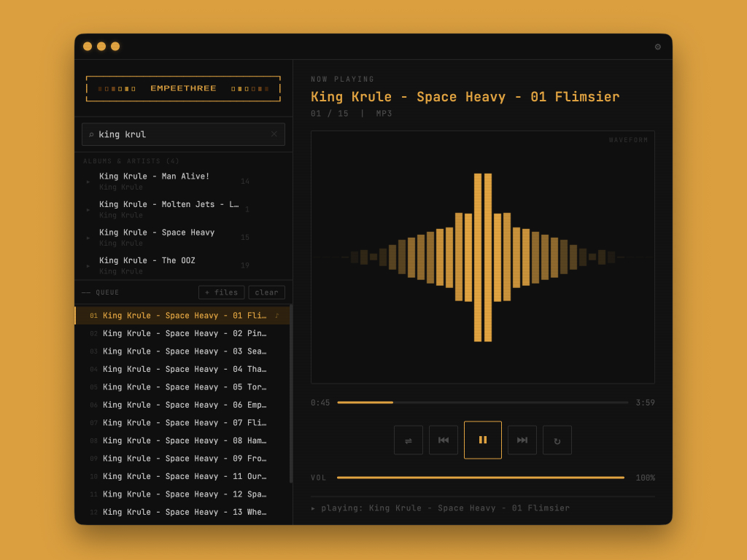Toggle repeat mode

[x=557, y=440]
